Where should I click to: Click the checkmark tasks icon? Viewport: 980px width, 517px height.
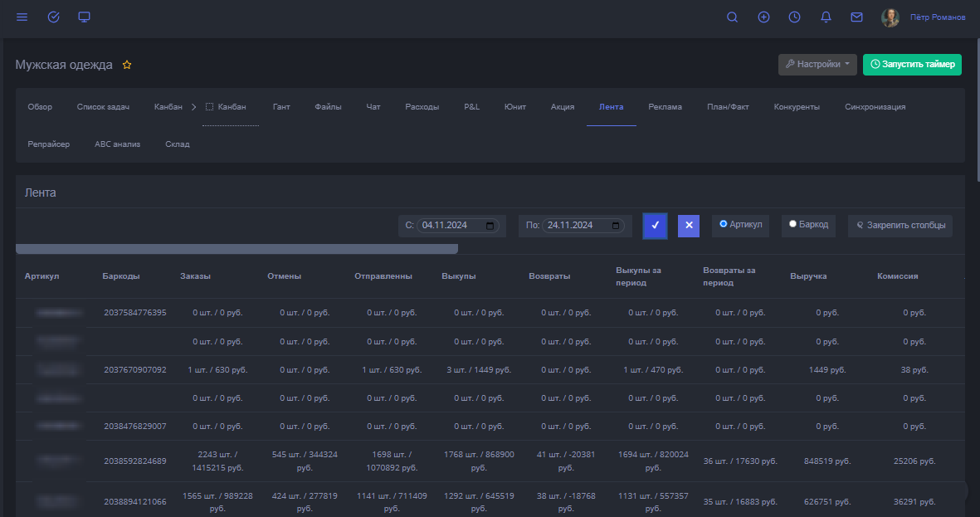(x=54, y=17)
